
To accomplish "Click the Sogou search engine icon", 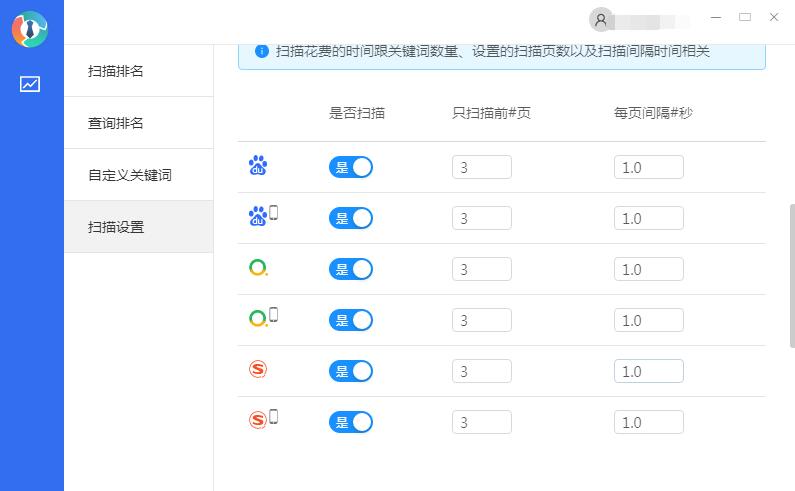I will [x=258, y=370].
